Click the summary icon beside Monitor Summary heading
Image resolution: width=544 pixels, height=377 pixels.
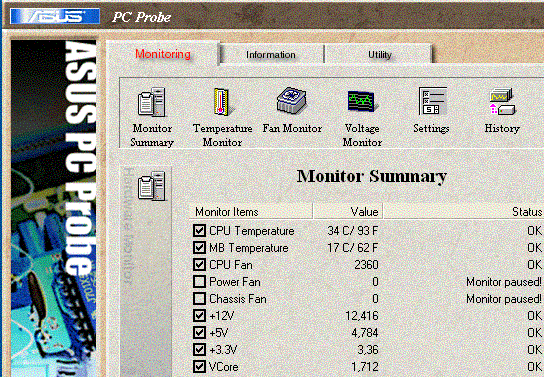click(151, 186)
